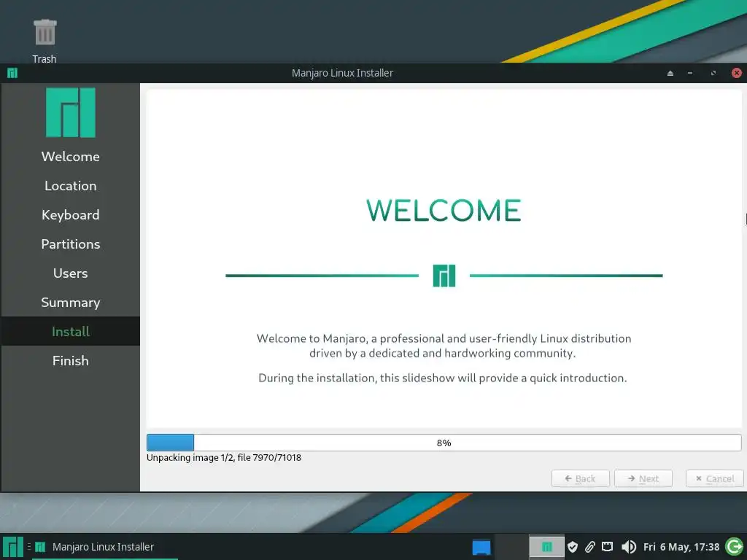Click the 'Welcome to Manjaro' paragraph
The image size is (747, 560).
(x=444, y=346)
